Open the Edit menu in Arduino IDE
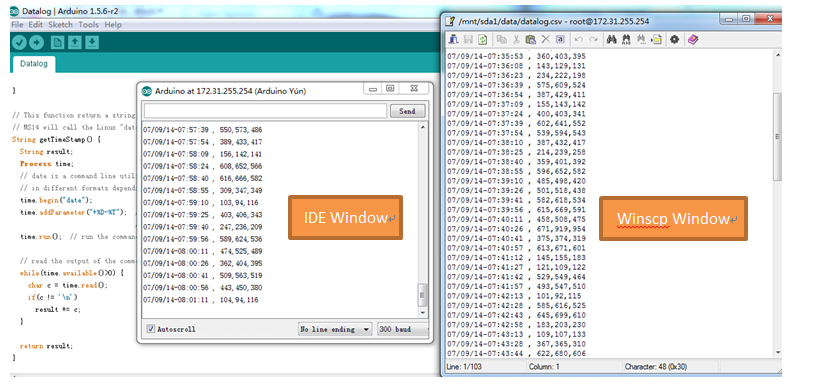The height and width of the screenshot is (387, 813). 36,24
